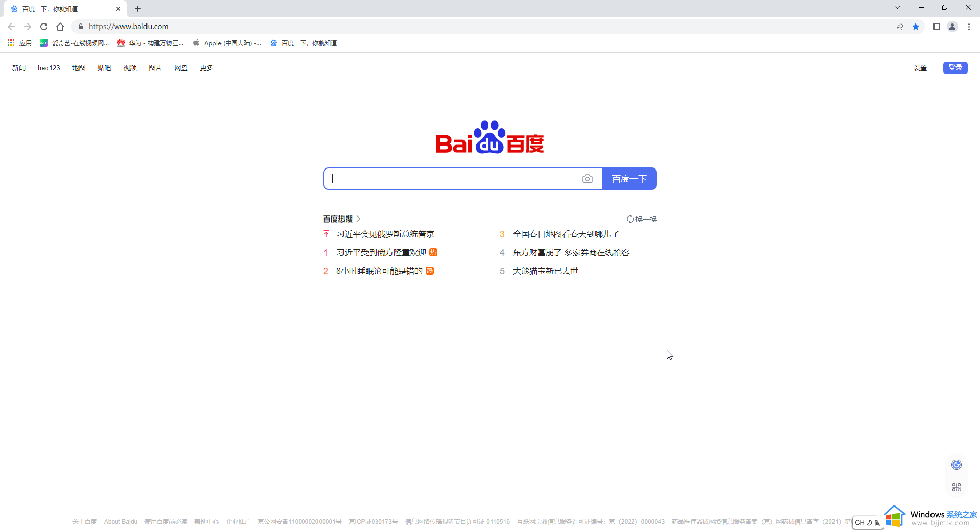The image size is (980, 530).
Task: Open 大熊猫宝新已去世 hot search
Action: click(546, 271)
